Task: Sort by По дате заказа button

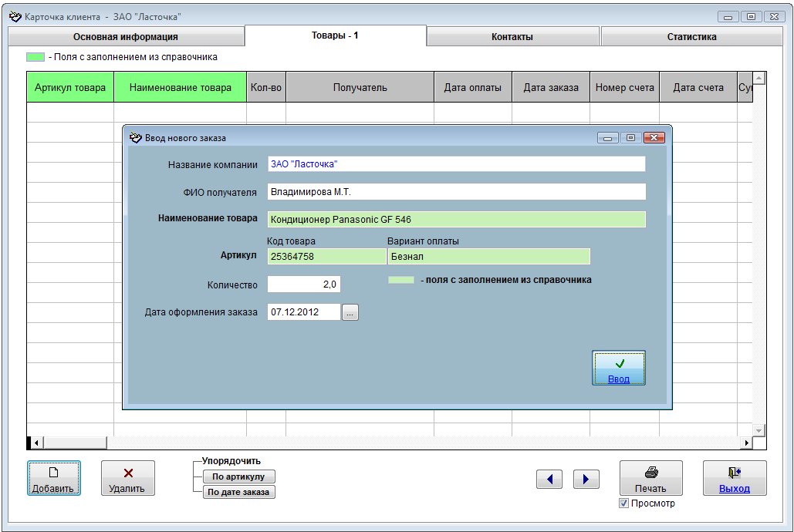Action: [238, 492]
